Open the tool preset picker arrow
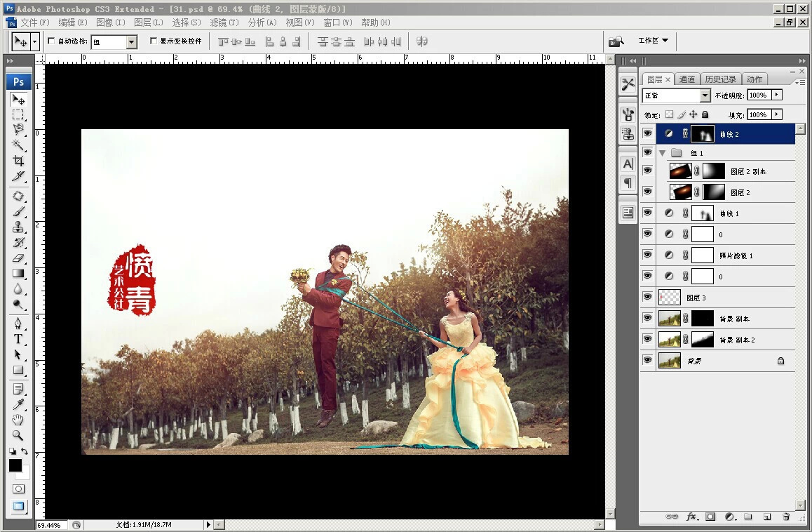The height and width of the screenshot is (532, 812). 34,41
